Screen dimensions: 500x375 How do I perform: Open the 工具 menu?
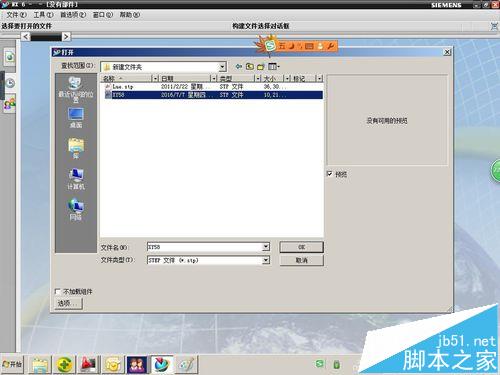[43, 15]
